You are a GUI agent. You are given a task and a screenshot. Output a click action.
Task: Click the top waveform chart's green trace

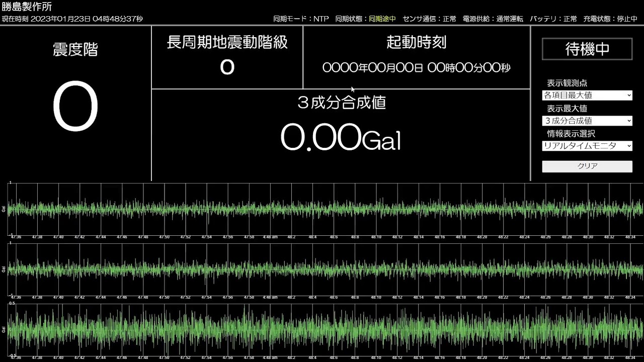tap(322, 209)
